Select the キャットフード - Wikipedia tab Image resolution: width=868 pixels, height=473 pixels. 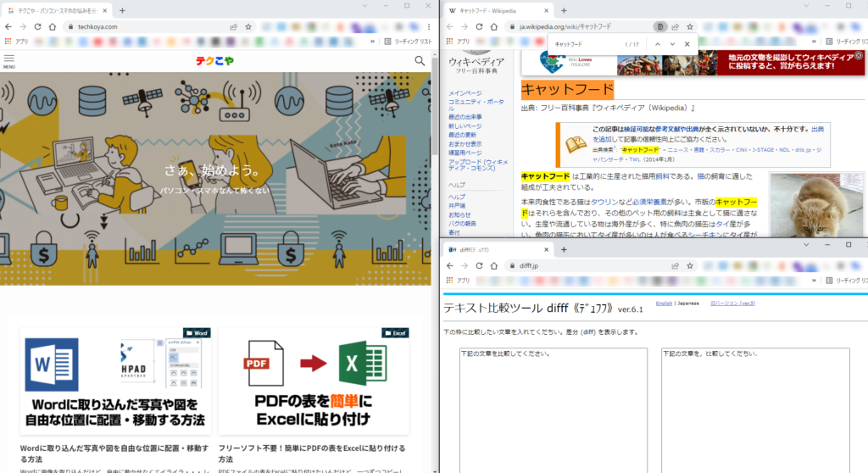pos(498,10)
